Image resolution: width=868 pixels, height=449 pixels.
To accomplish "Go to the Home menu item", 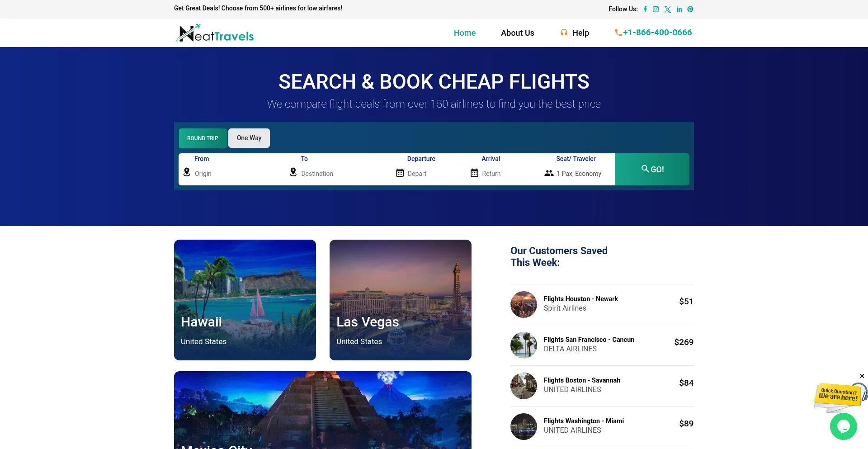I will tap(465, 33).
